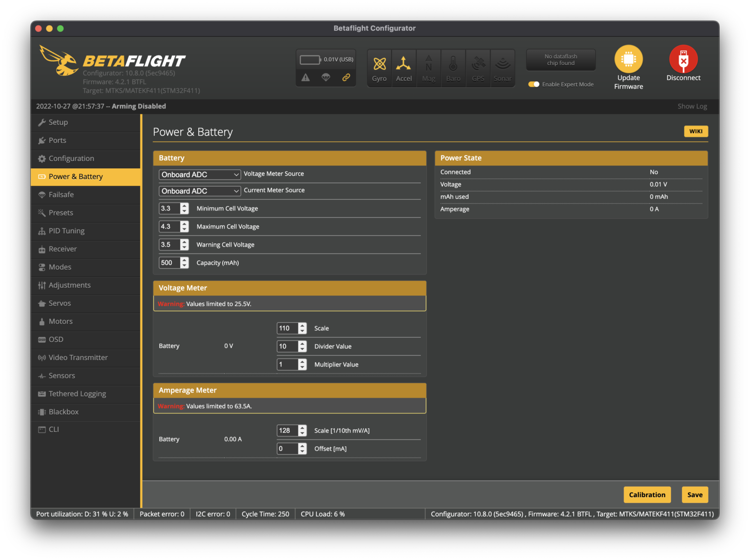Screen dimensions: 750x560
Task: Click the USB link icon near battery indicator
Action: (346, 77)
